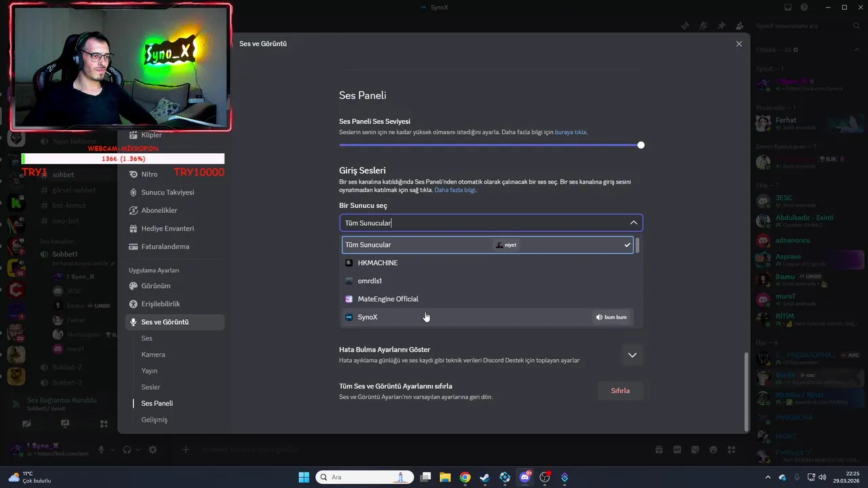Open the Klipler settings page

175,135
